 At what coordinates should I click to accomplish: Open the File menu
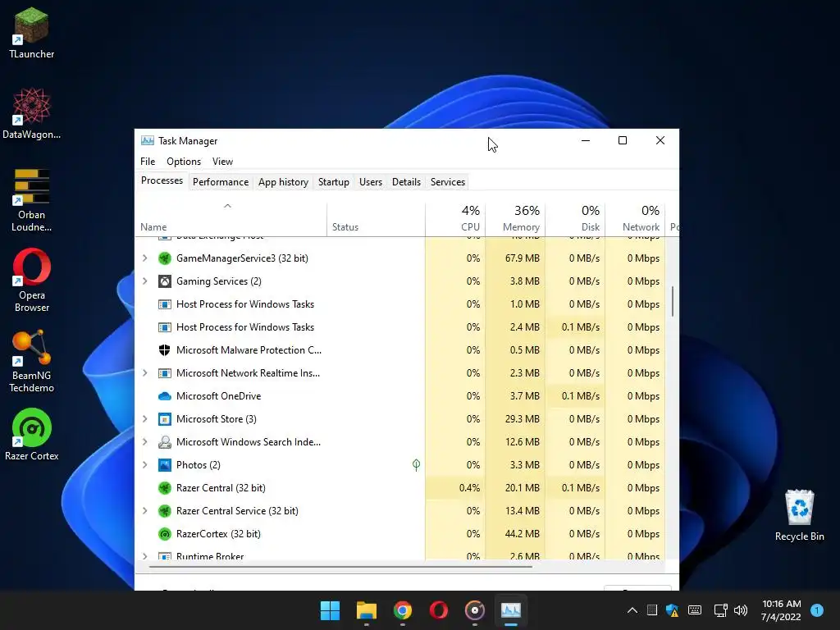(148, 162)
